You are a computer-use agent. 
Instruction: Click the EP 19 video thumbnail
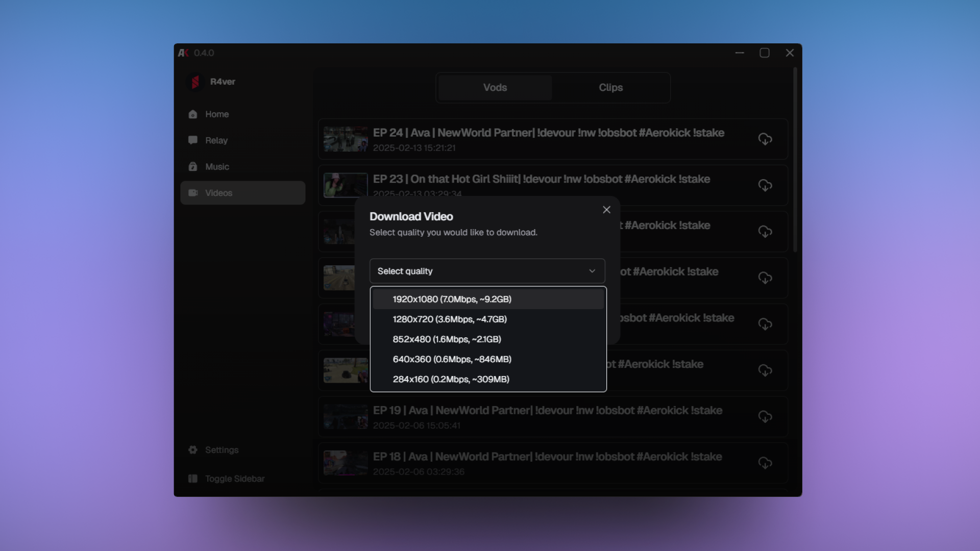tap(345, 416)
